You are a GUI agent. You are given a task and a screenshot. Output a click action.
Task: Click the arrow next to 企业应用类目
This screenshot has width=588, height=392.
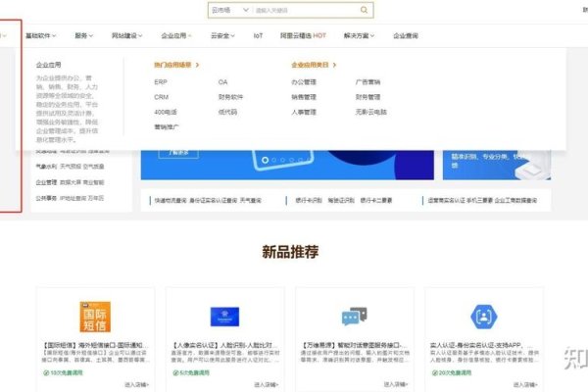[x=334, y=65]
